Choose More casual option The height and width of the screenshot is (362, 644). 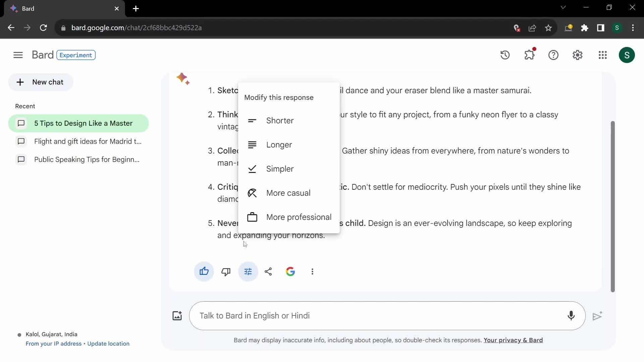click(x=289, y=193)
